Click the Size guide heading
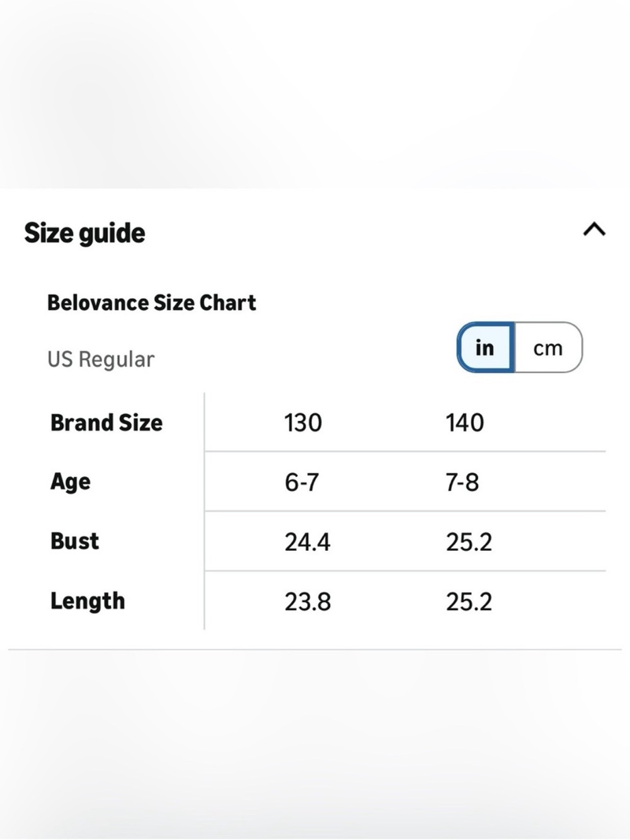 pyautogui.click(x=85, y=233)
